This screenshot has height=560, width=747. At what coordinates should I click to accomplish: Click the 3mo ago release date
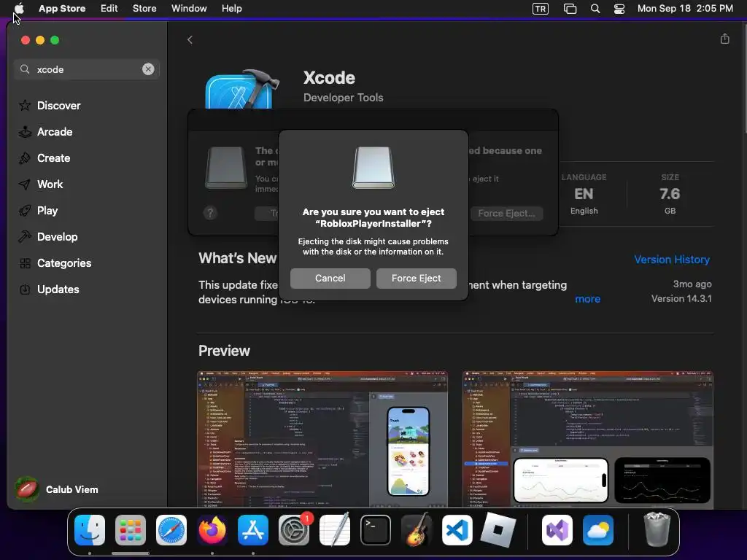coord(692,284)
